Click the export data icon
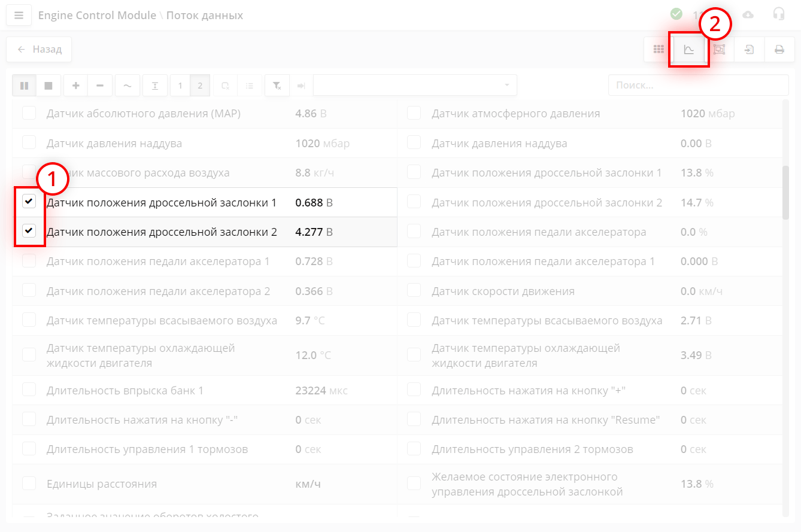 749,50
